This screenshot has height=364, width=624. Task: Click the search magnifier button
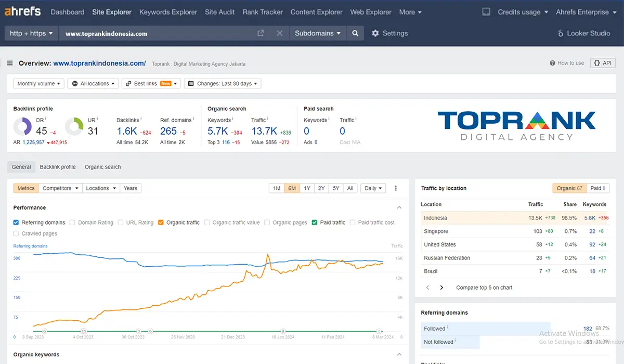click(355, 33)
